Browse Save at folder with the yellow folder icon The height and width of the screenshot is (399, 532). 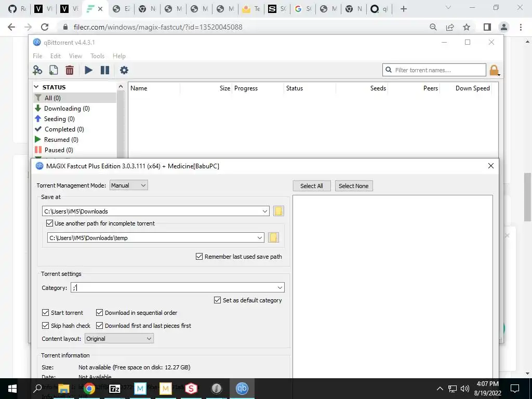tap(278, 211)
